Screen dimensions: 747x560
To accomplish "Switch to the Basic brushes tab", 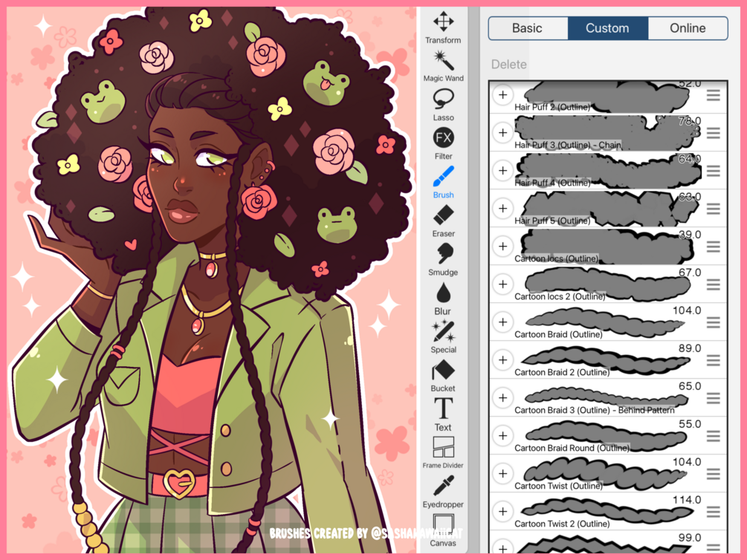I will coord(528,28).
